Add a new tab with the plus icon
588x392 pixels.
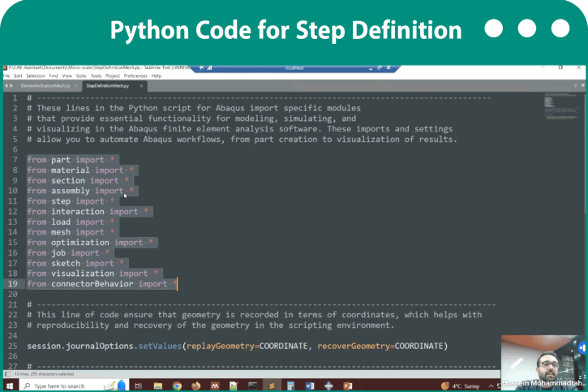coord(575,86)
